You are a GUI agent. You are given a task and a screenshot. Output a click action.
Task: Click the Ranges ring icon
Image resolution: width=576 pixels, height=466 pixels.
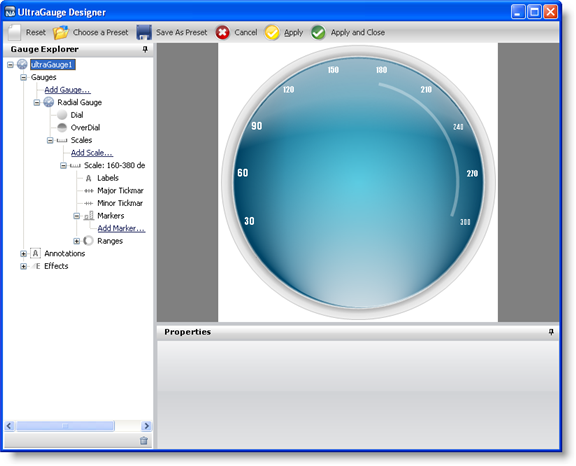tap(88, 241)
